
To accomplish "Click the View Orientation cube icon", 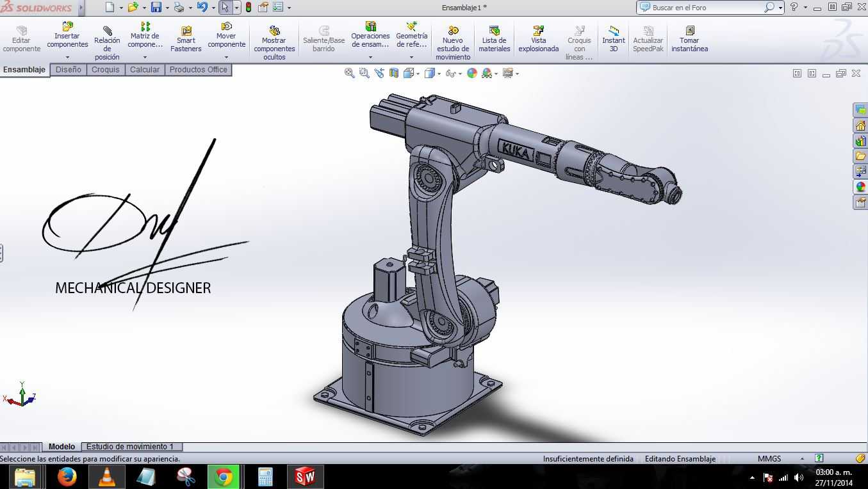I will pyautogui.click(x=409, y=73).
